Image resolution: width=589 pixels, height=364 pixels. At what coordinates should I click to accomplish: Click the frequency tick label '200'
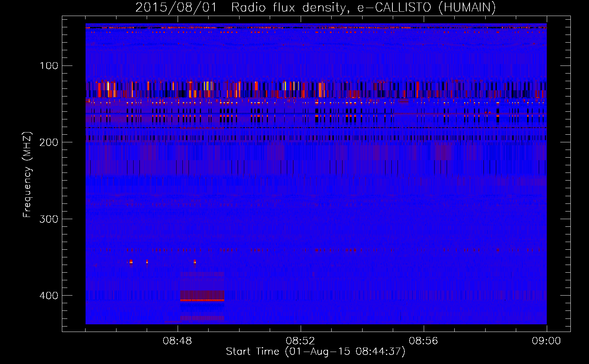tap(49, 142)
